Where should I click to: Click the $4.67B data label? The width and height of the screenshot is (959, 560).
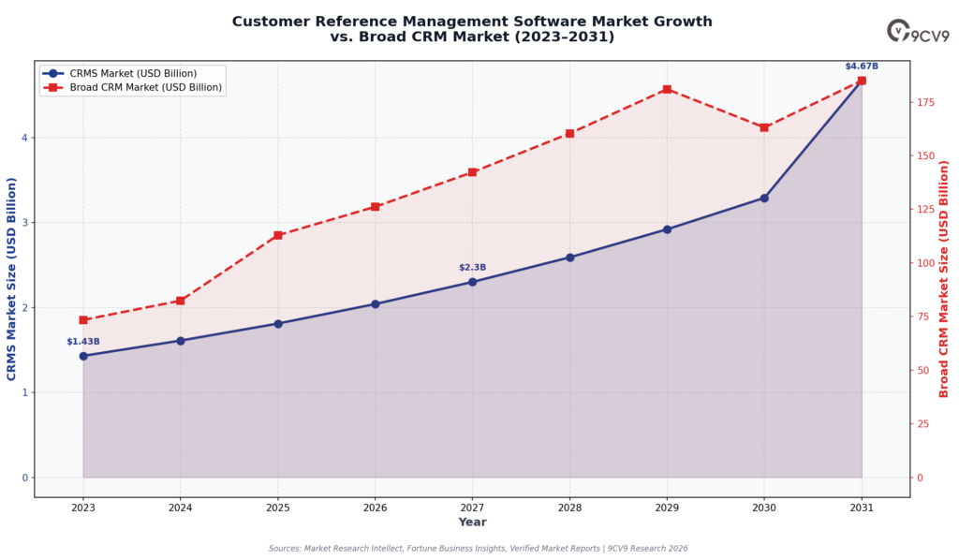point(862,66)
